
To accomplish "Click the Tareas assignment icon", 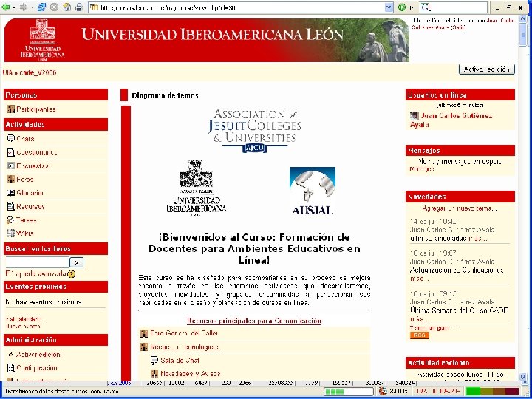I will [10, 220].
